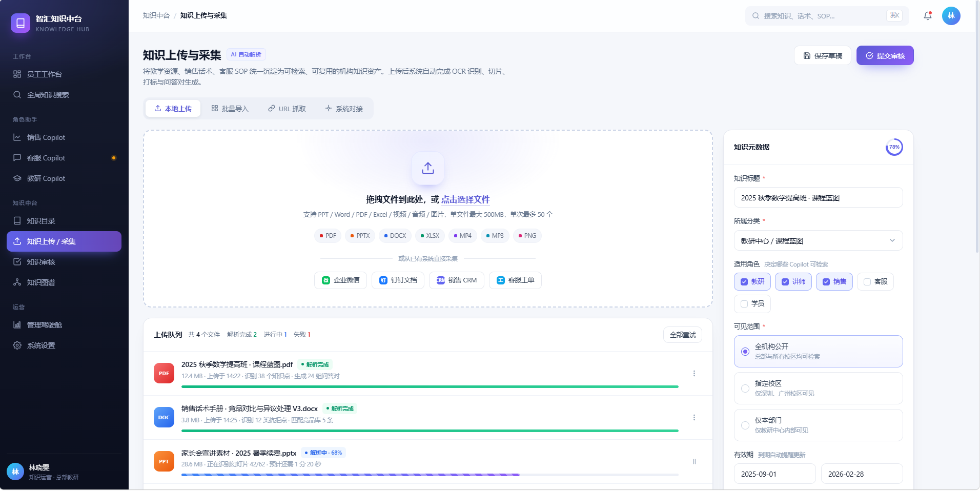Click the 提交审核 button
Viewport: 980px width, 491px height.
885,55
